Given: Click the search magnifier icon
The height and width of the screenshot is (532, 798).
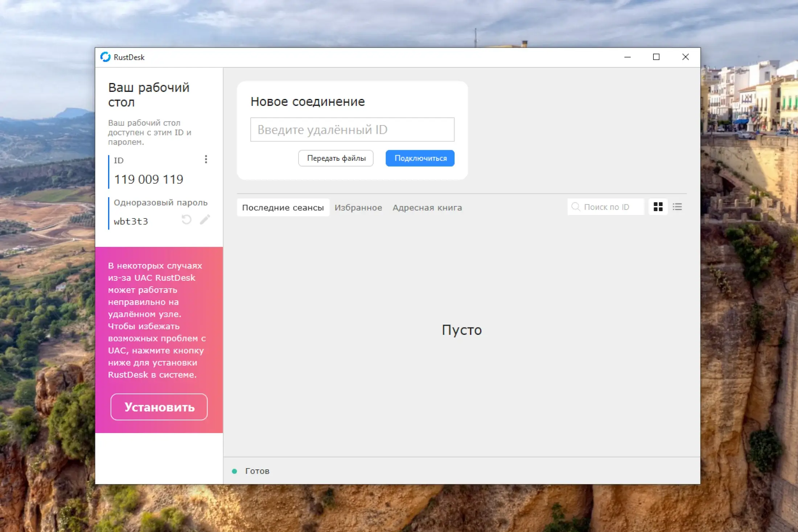Looking at the screenshot, I should 576,207.
